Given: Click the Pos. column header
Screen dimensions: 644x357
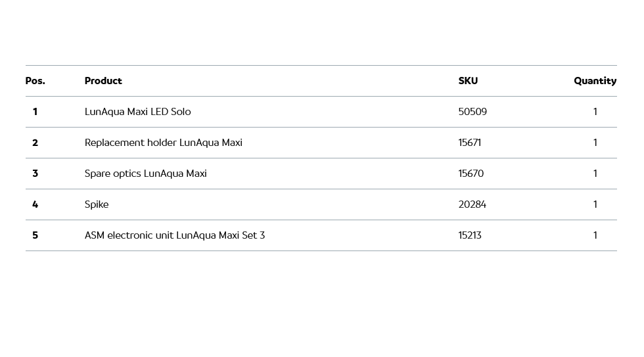Looking at the screenshot, I should click(x=35, y=81).
